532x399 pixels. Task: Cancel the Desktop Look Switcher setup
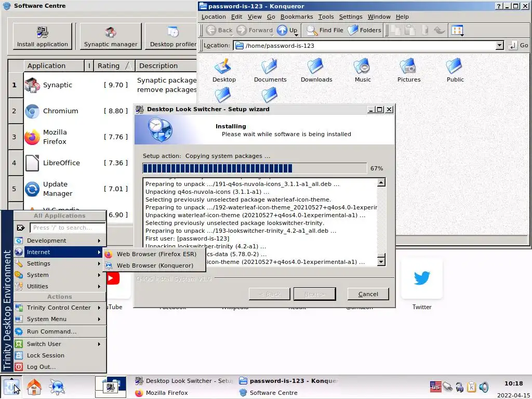368,294
